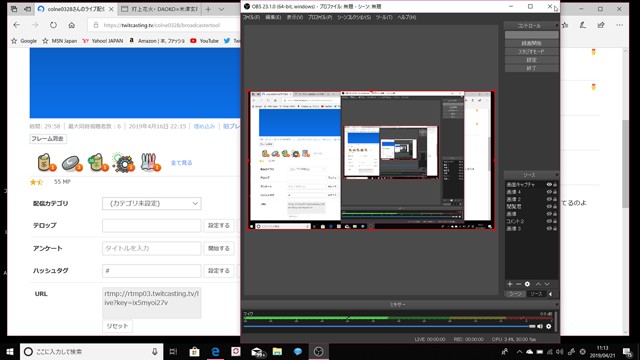Toggle visibility of 画像 3 source
The image size is (640, 360).
pos(549,229)
